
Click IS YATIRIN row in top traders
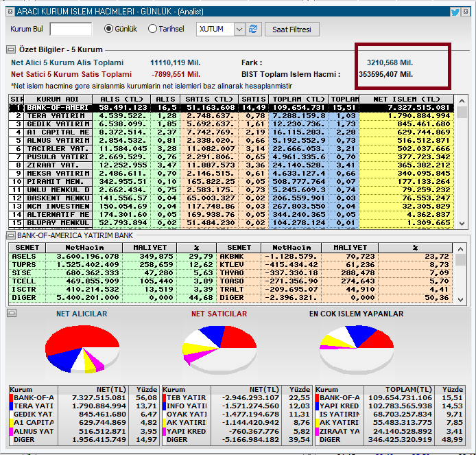[x=390, y=414]
